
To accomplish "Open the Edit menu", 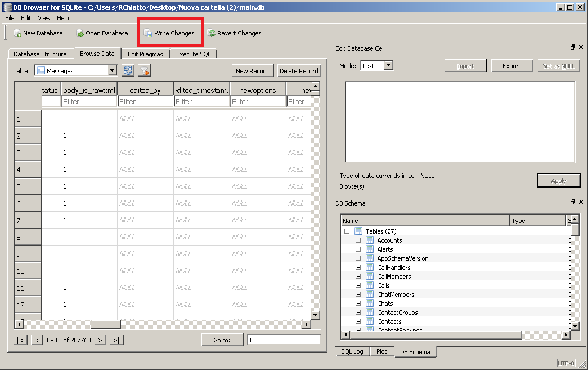I will tap(26, 18).
